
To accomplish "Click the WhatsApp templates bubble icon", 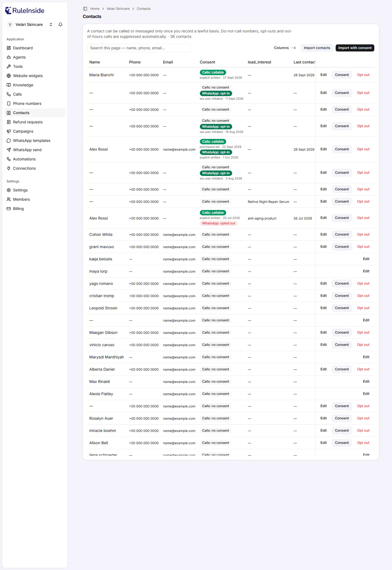I will point(9,141).
